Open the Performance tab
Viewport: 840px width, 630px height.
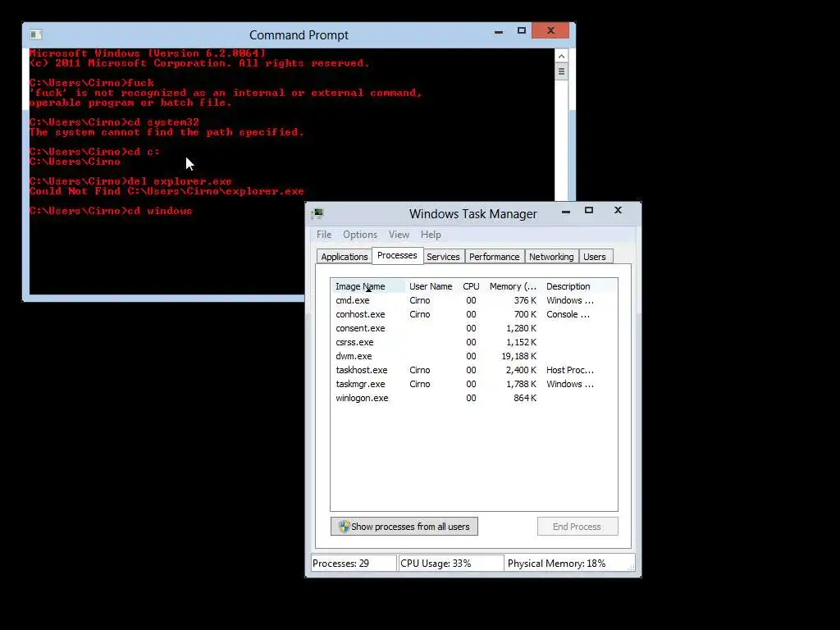pyautogui.click(x=495, y=257)
